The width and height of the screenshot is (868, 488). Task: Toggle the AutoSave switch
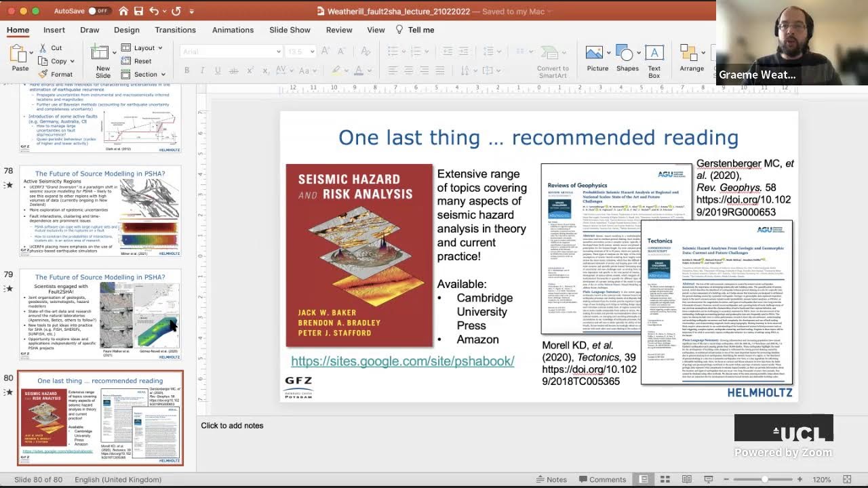tap(99, 11)
